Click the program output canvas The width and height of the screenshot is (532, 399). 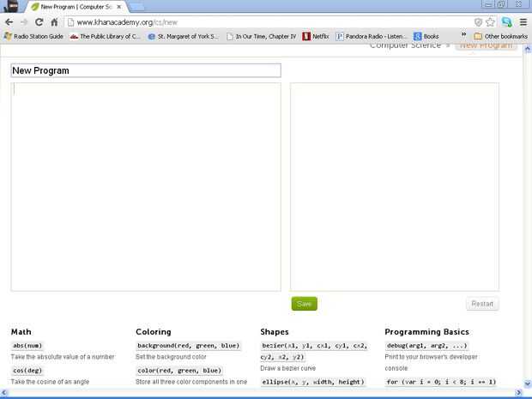[x=395, y=187]
